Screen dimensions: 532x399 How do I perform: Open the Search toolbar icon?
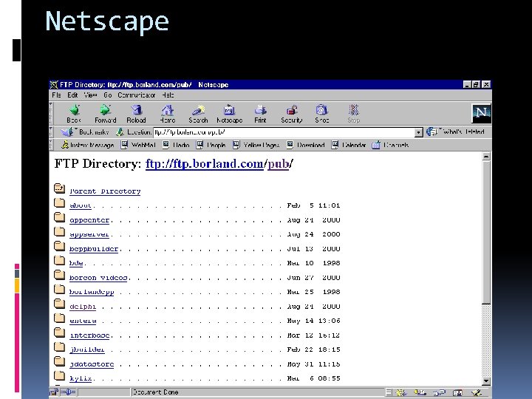[x=198, y=114]
